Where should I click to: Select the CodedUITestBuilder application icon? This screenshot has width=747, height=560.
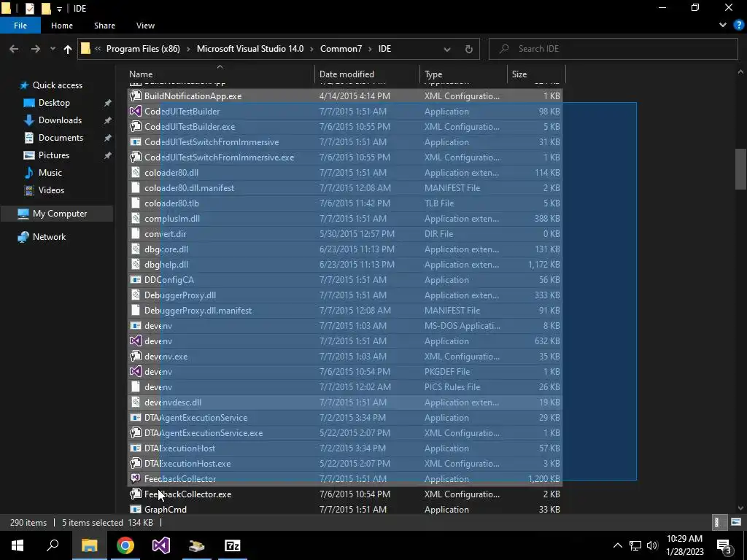(x=135, y=111)
